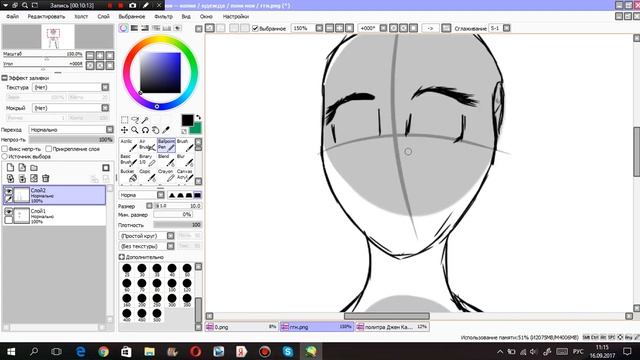Open the Без текстуры brush texture dropdown
This screenshot has height=360, width=640.
coord(171,246)
